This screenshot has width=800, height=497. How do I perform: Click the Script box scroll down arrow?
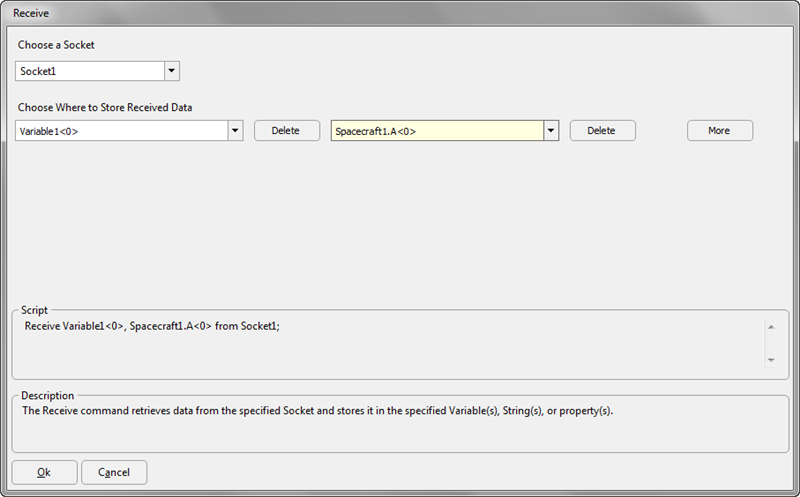771,360
